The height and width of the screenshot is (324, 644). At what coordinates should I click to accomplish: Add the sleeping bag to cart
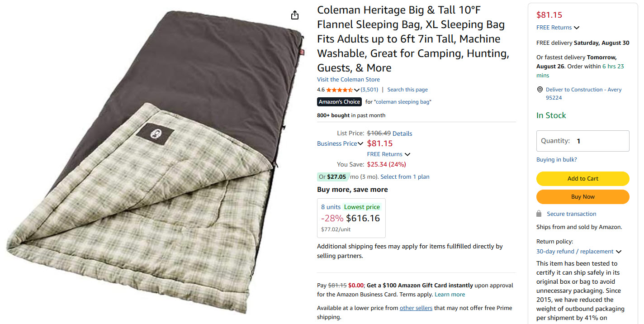click(x=582, y=179)
